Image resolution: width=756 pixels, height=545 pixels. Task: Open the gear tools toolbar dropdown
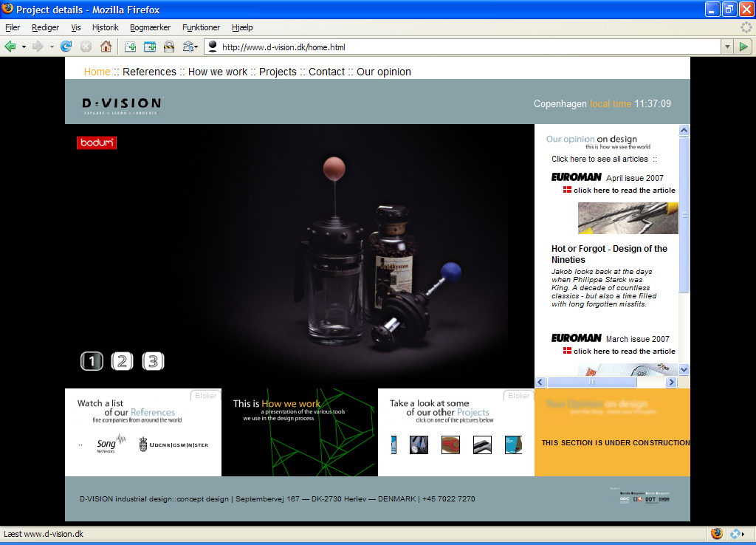[190, 47]
